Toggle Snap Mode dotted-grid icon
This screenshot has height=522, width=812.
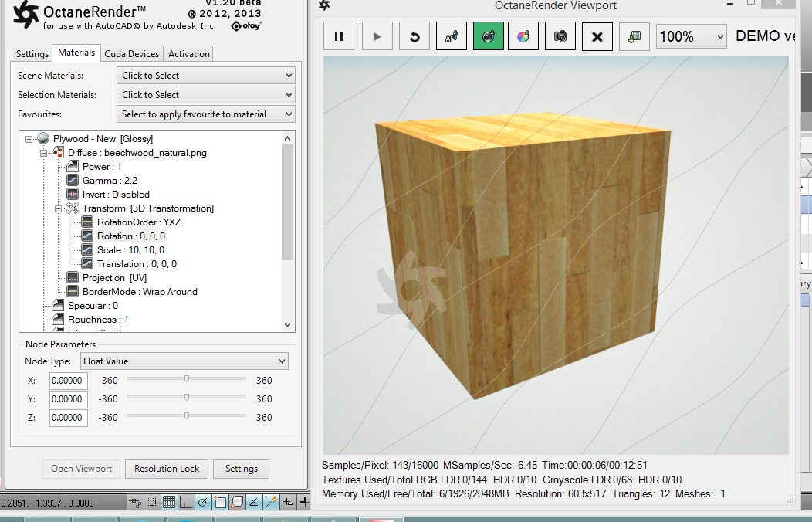pyautogui.click(x=152, y=502)
